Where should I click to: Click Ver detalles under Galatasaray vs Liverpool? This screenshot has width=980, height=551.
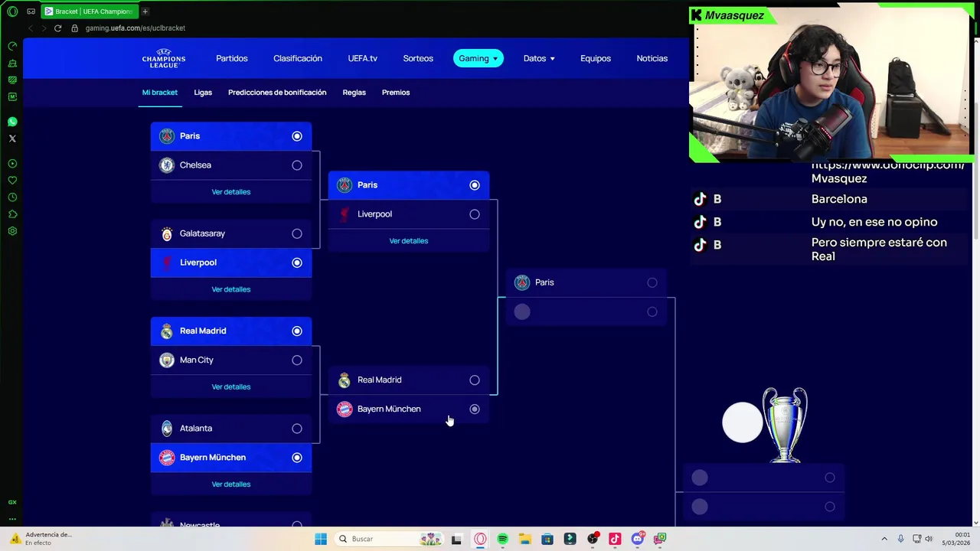[x=231, y=289]
